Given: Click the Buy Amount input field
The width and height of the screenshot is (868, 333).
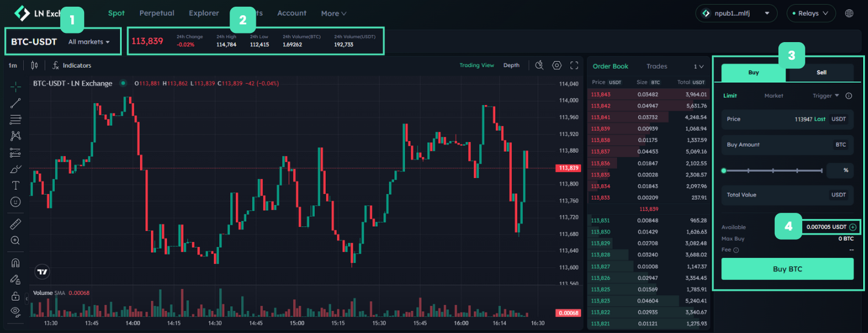Looking at the screenshot, I should tap(774, 145).
